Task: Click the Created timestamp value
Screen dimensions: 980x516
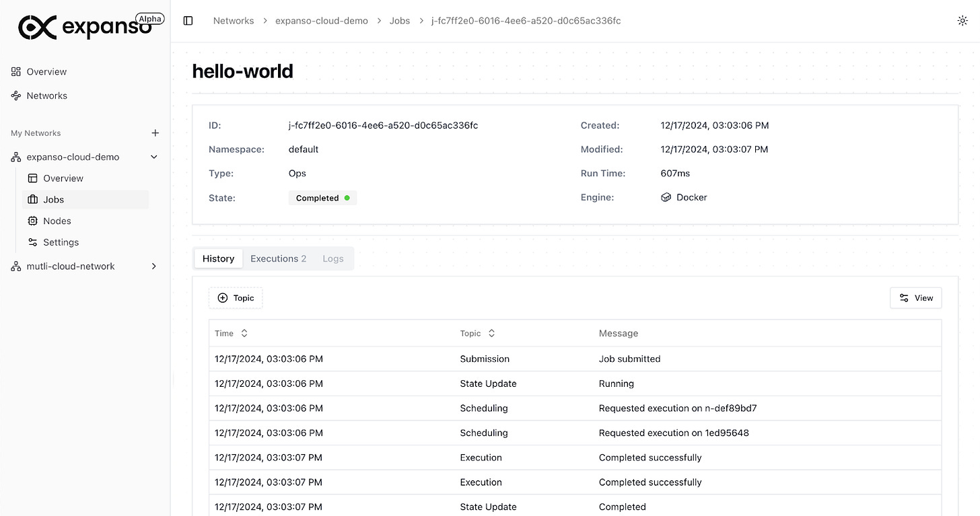Action: pyautogui.click(x=715, y=125)
